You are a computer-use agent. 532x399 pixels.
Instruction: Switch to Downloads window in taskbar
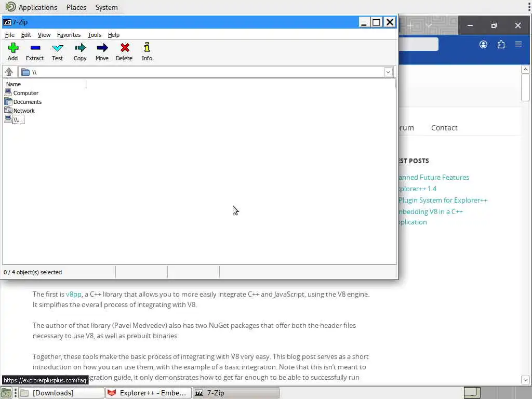[x=61, y=393]
